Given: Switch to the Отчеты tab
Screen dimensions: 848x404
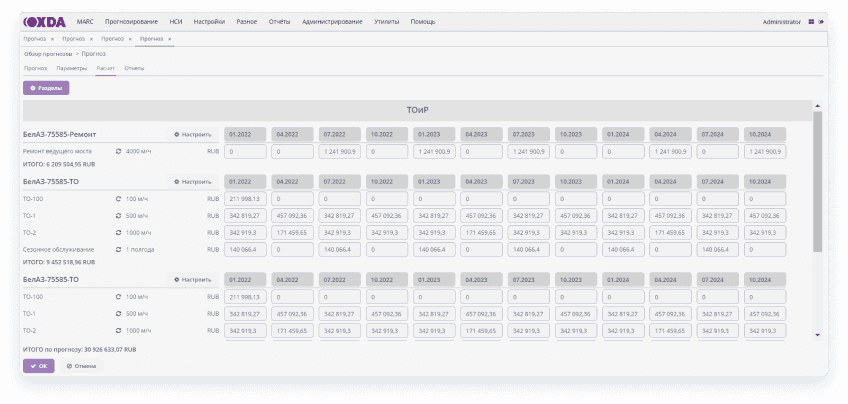Looking at the screenshot, I should pos(134,69).
